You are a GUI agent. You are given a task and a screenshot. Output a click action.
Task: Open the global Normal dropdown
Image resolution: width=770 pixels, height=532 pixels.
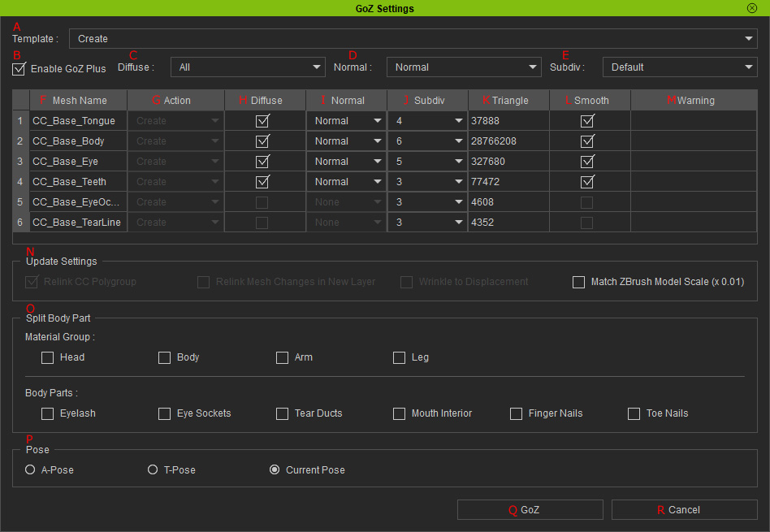(464, 67)
